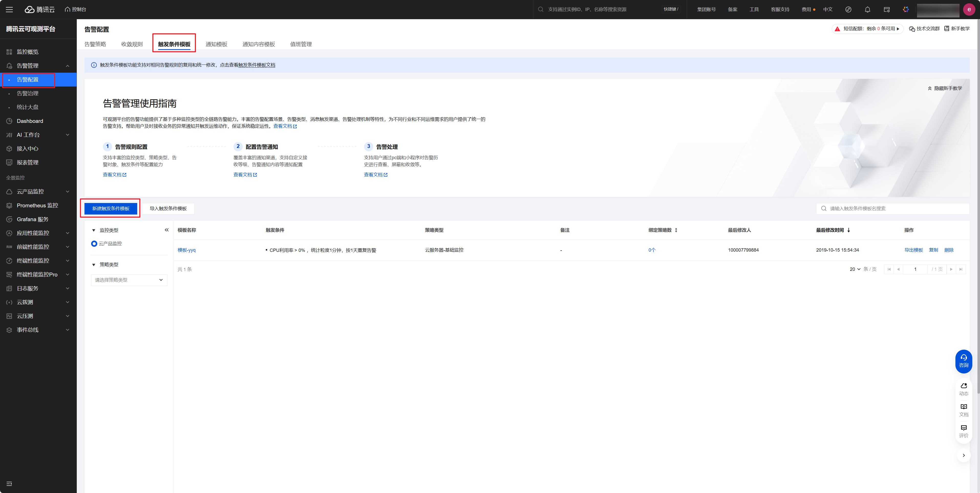Image resolution: width=980 pixels, height=493 pixels.
Task: Switch language via 中文
Action: [828, 9]
